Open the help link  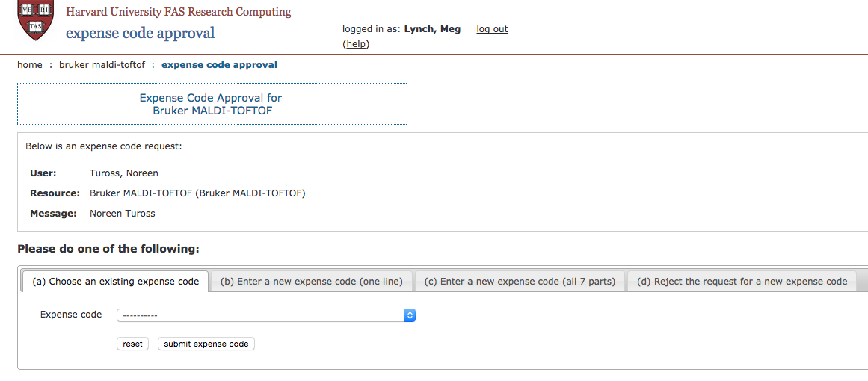(356, 43)
